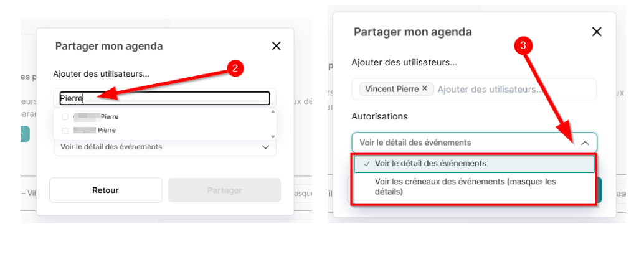Select 'Voir le détail des événements' option
Viewport: 644px width, 257px height.
[475, 164]
